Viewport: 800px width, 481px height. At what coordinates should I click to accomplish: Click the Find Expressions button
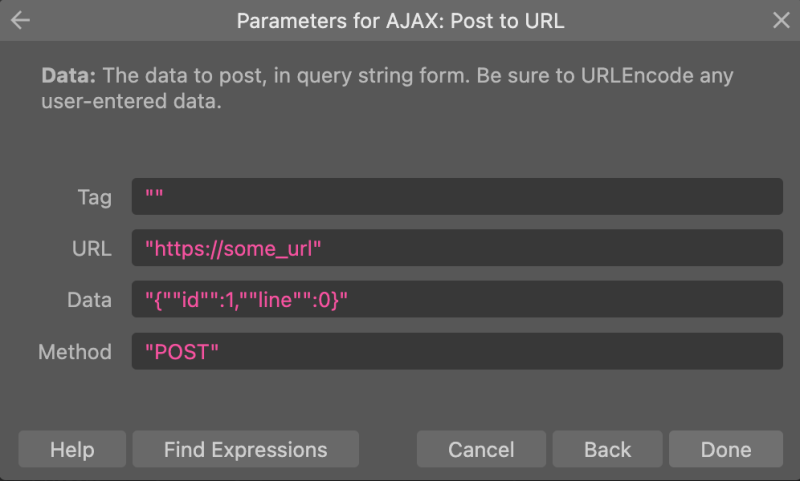point(245,449)
